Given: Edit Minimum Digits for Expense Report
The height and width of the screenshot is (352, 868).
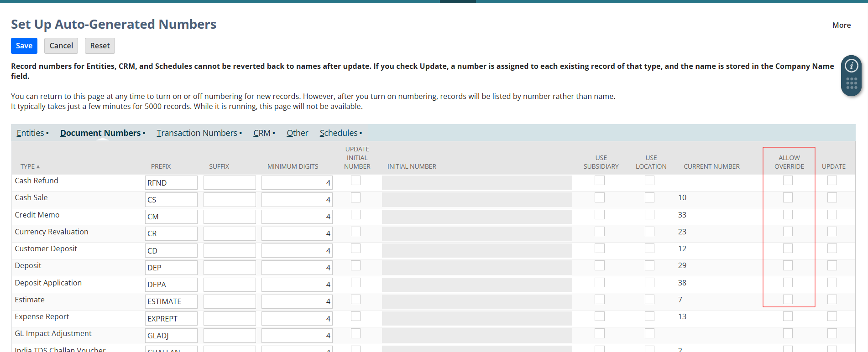Looking at the screenshot, I should (x=297, y=318).
